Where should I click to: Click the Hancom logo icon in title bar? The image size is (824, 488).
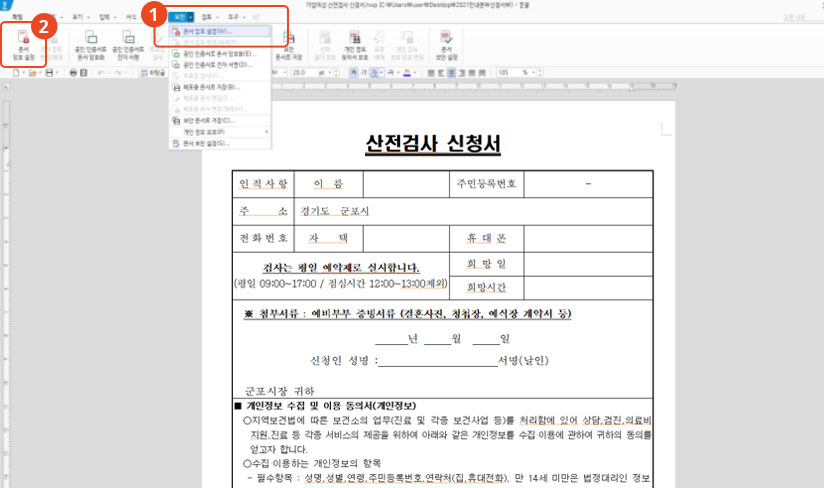5,5
